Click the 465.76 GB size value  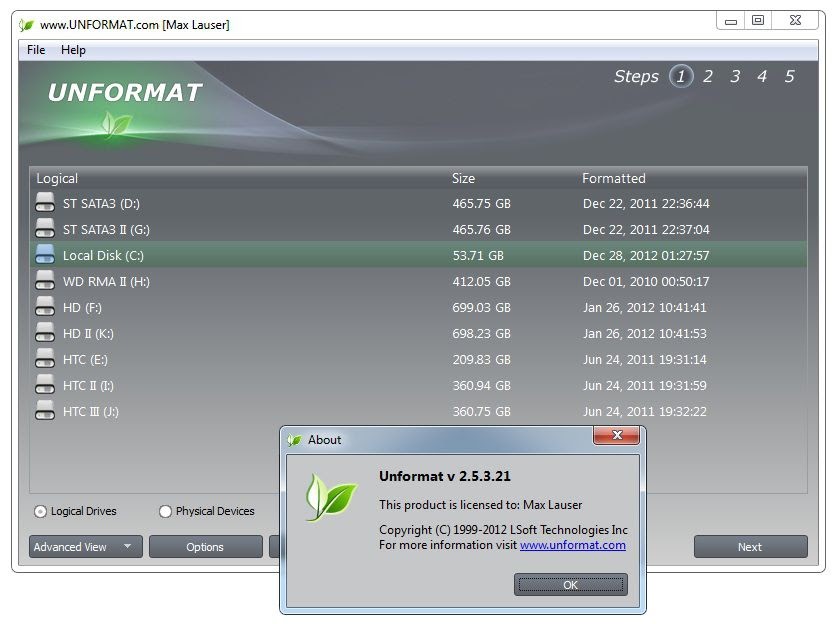(x=481, y=229)
